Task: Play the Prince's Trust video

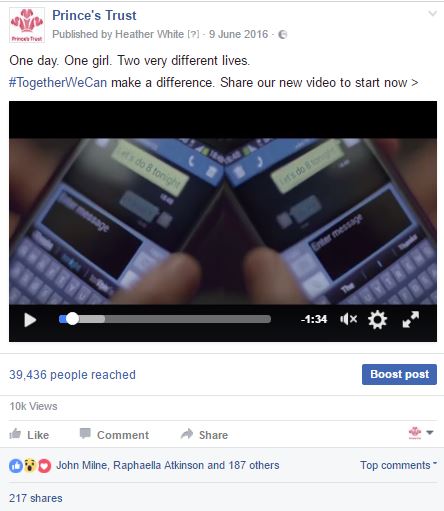Action: 30,320
